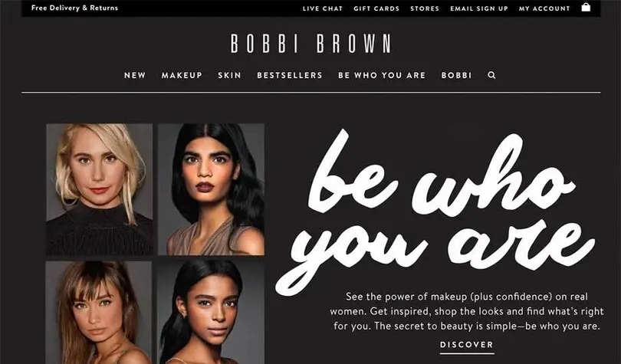Start a LIVE CHAT session
This screenshot has width=621, height=364.
[x=322, y=8]
